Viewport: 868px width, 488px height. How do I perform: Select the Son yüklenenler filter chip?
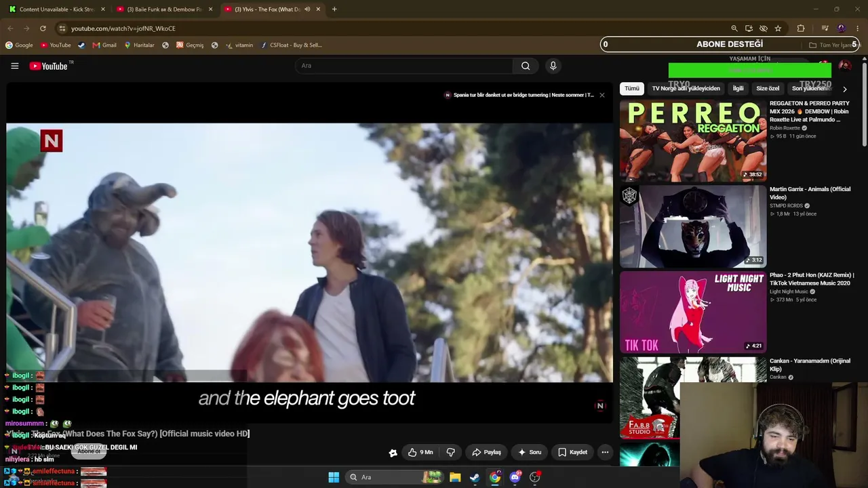click(810, 88)
